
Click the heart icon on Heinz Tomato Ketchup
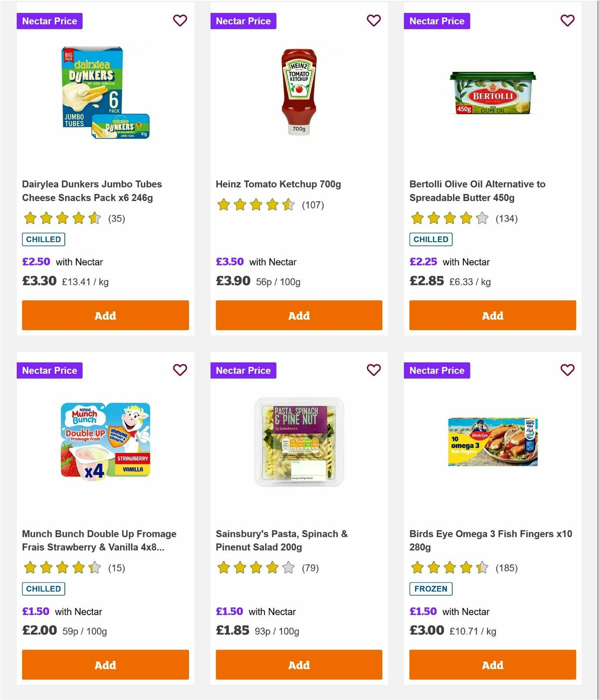click(x=373, y=20)
